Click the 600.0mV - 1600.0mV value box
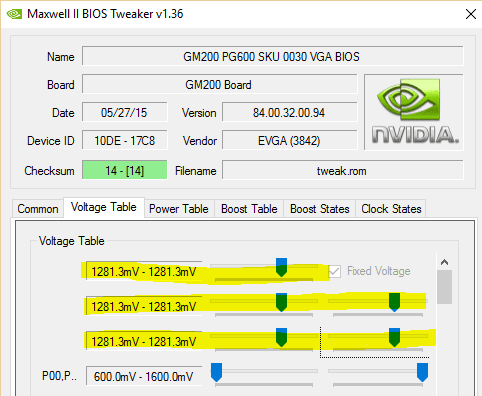 point(144,376)
